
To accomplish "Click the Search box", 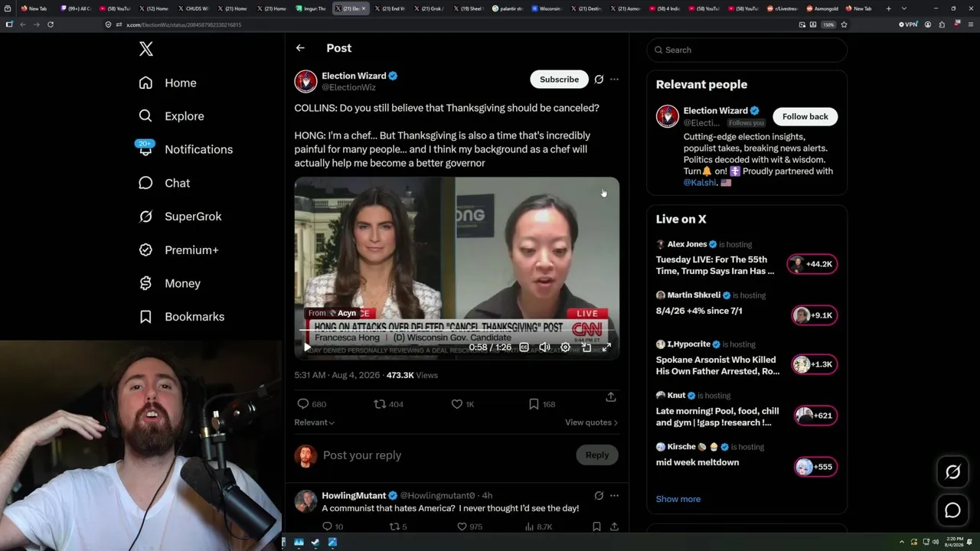I will (x=746, y=50).
